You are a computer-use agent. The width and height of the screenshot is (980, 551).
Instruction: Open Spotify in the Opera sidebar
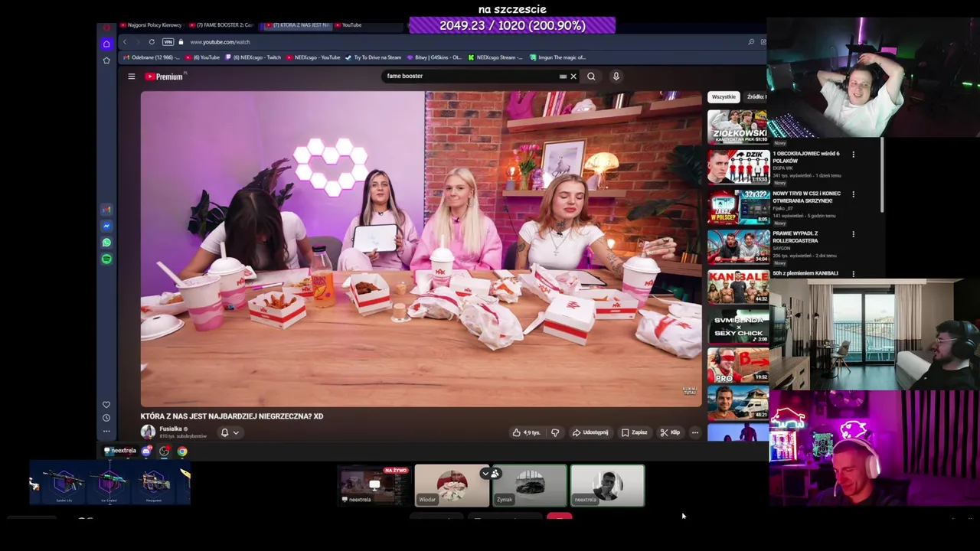coord(106,259)
